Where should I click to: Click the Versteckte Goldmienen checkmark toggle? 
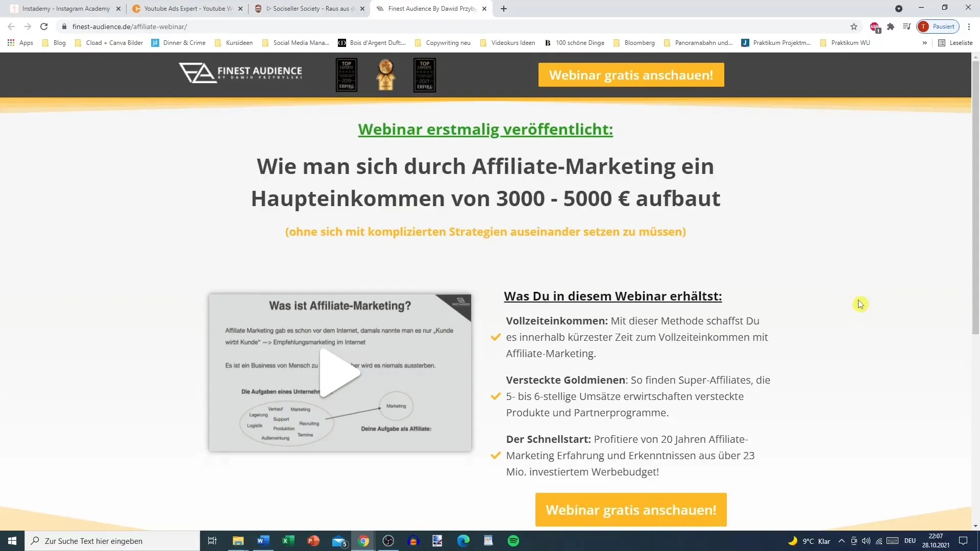tap(497, 396)
